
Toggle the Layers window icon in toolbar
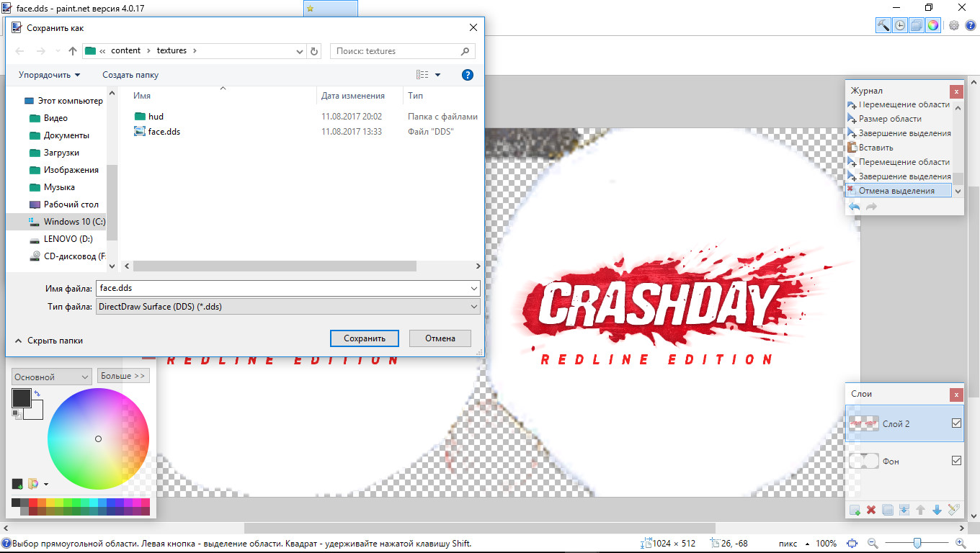click(917, 25)
